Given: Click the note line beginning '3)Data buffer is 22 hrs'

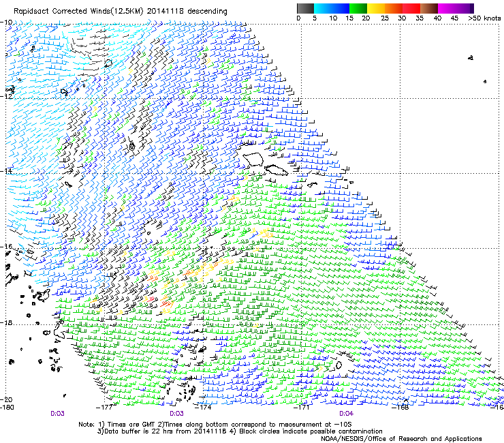Looking at the screenshot, I should (240, 431).
